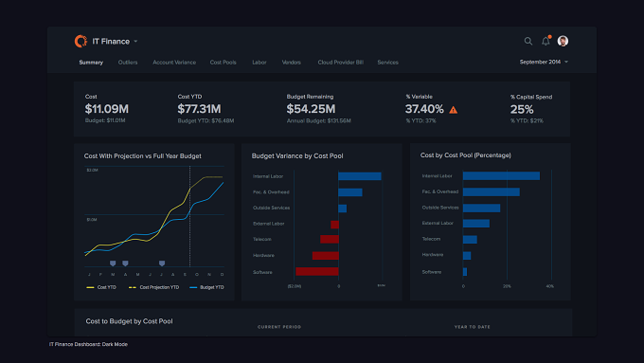Image resolution: width=644 pixels, height=363 pixels.
Task: Click the $54.25M Budget Remaining value
Action: [x=311, y=109]
